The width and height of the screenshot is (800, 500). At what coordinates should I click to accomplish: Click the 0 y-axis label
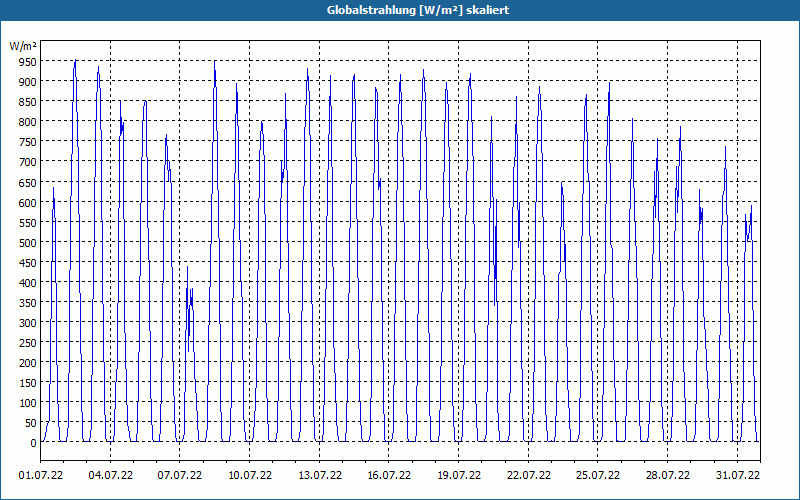33,443
